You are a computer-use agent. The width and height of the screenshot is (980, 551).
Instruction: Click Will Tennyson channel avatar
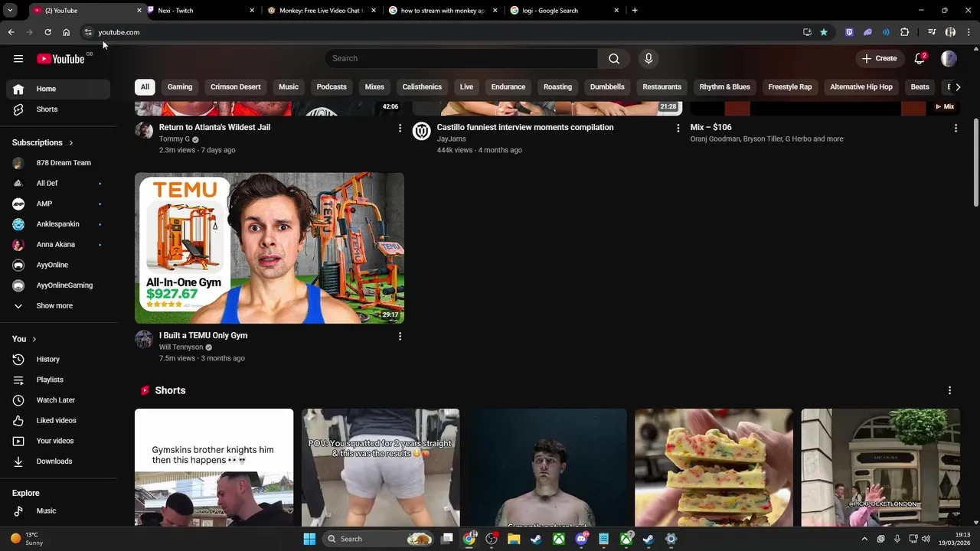pyautogui.click(x=144, y=339)
